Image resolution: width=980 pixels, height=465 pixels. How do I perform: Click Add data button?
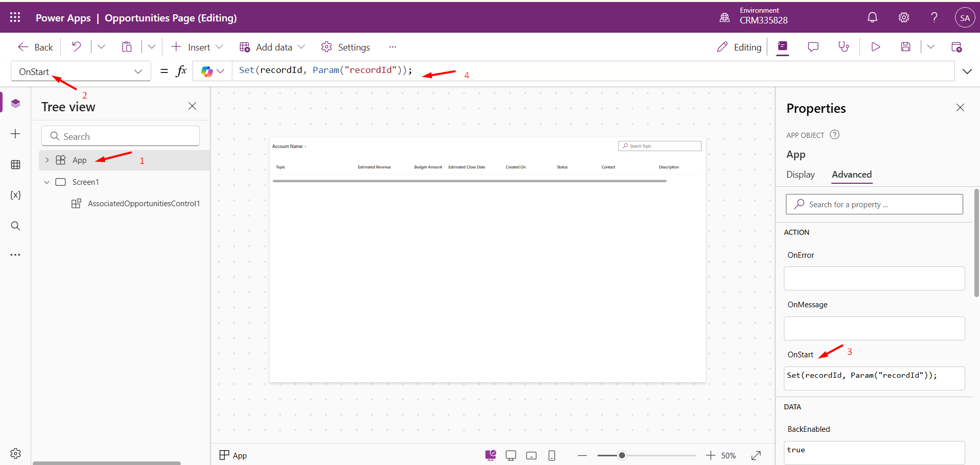[272, 47]
